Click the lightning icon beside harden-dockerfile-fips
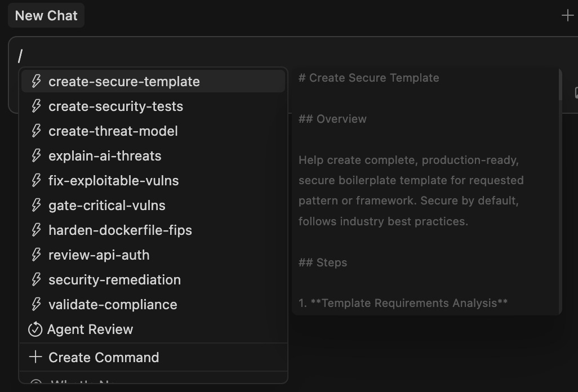Image resolution: width=578 pixels, height=392 pixels. (36, 230)
